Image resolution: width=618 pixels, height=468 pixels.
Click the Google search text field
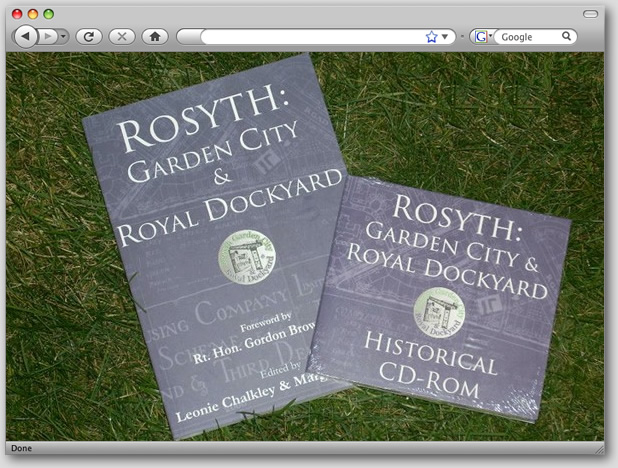528,36
